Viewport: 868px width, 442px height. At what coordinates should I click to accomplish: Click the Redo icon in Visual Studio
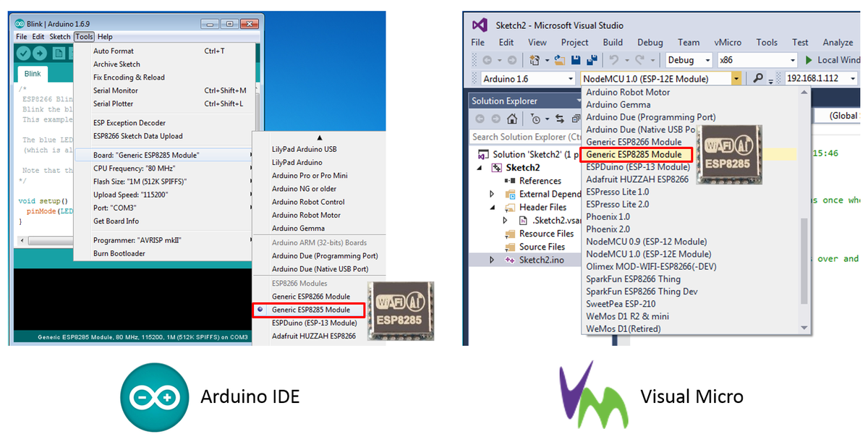click(x=639, y=60)
